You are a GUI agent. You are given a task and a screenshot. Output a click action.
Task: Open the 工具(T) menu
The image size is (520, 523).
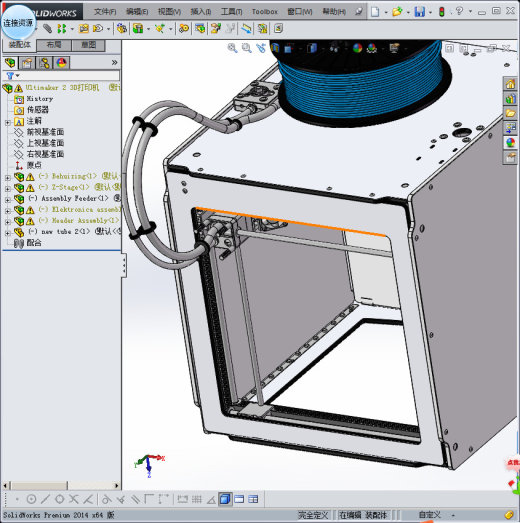tap(231, 12)
